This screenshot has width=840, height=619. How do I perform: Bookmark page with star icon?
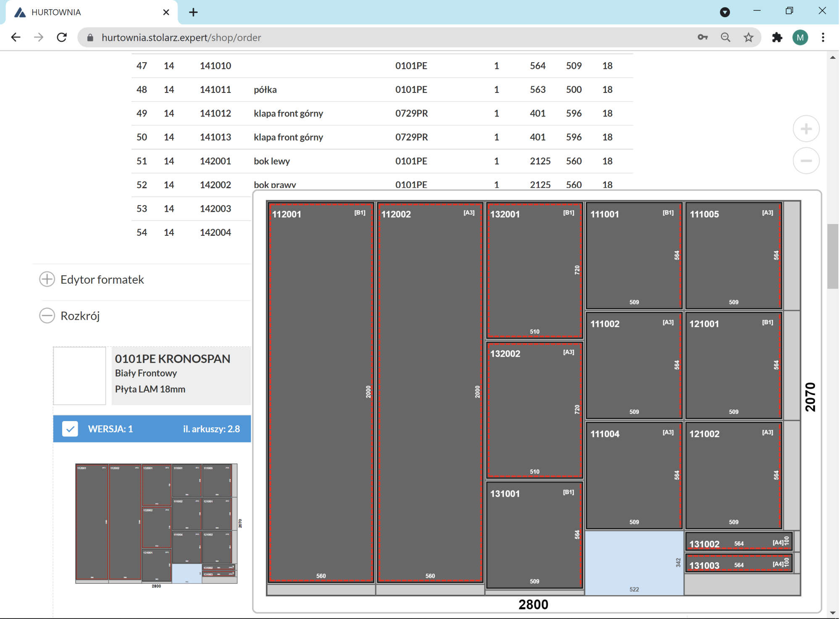(x=748, y=37)
